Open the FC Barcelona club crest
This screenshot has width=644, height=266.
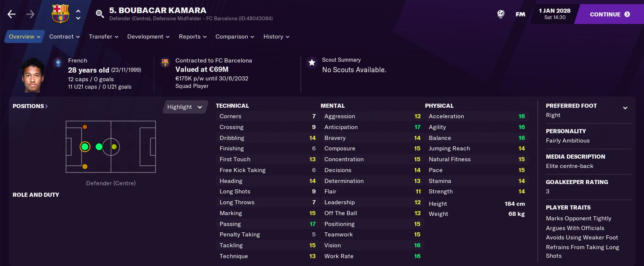60,14
